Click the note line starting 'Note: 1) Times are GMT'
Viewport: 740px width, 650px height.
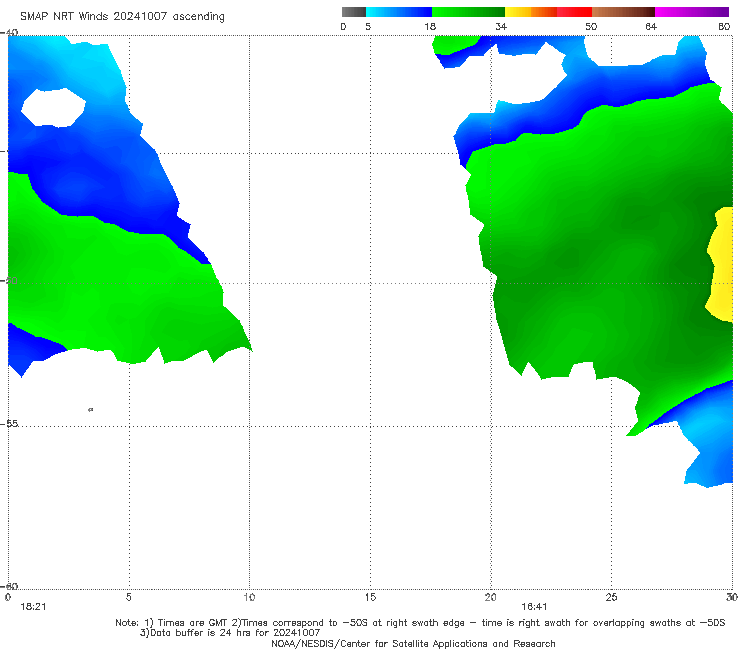pos(420,623)
